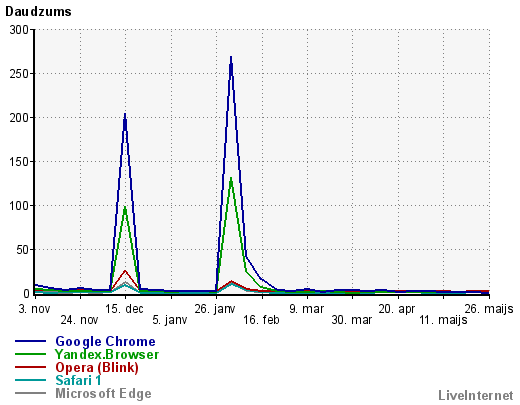
Task: Click the teal Safari legend line swatch
Action: click(x=30, y=380)
